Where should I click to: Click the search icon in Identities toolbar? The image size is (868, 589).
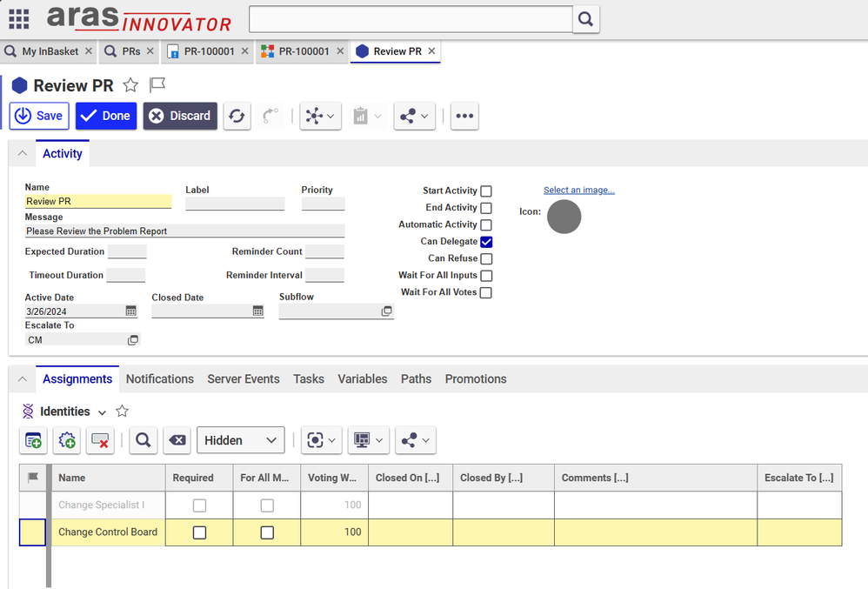[143, 441]
